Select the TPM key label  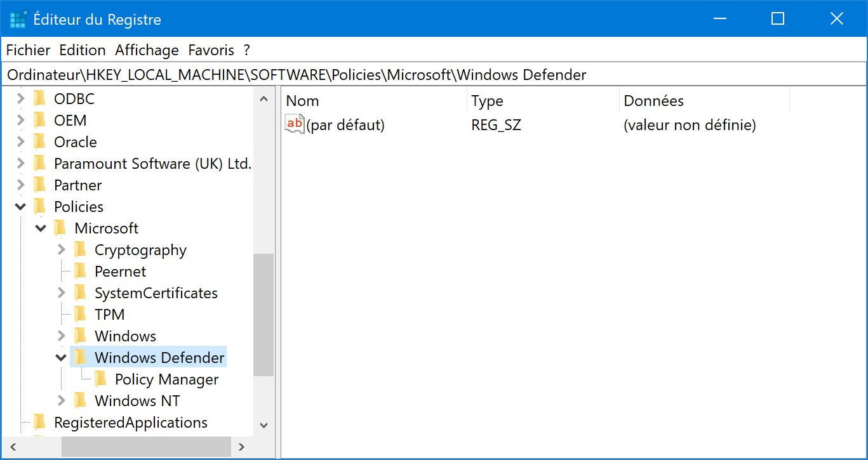tap(109, 315)
